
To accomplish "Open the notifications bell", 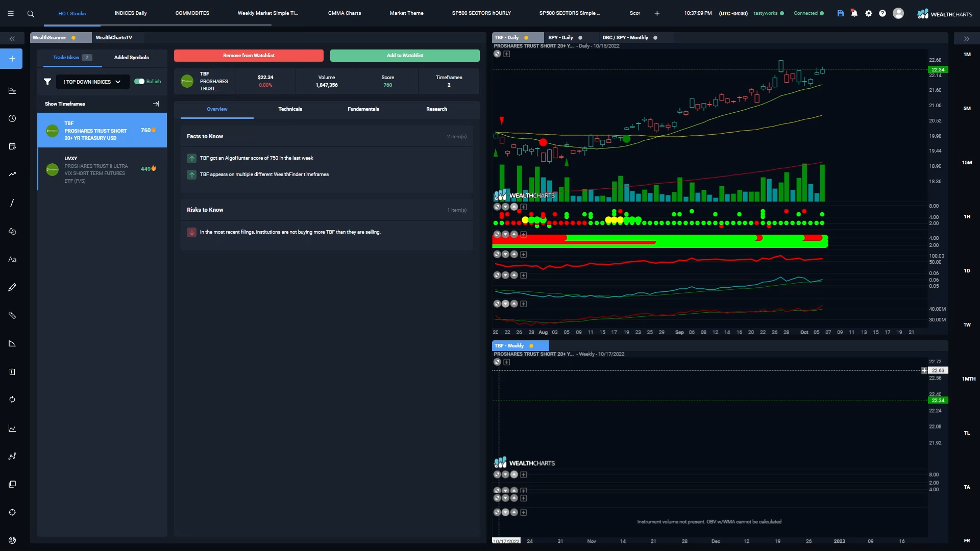I will [x=854, y=13].
